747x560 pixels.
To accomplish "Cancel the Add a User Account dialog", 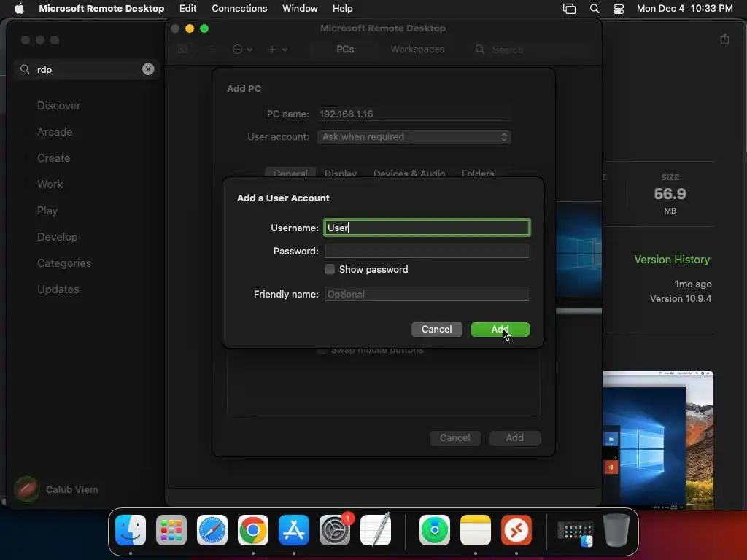I will pos(436,330).
